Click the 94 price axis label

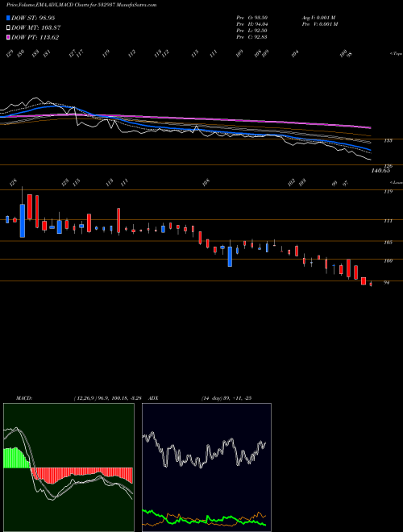(386, 282)
